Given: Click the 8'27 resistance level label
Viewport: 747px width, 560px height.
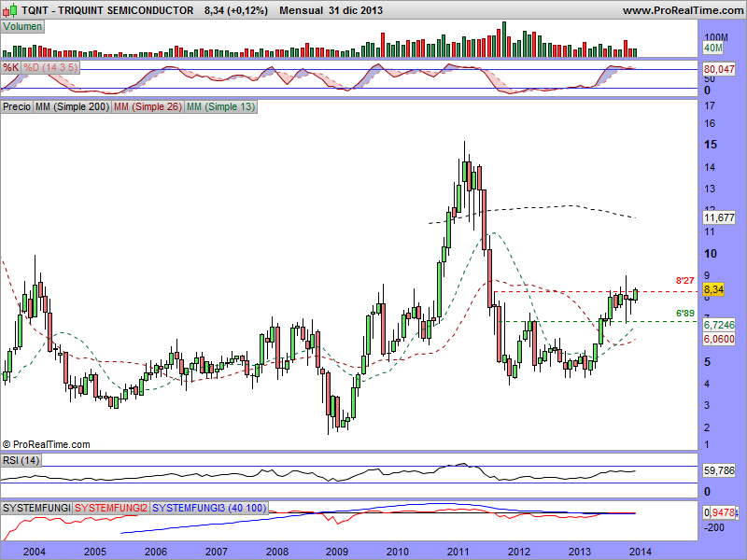Looking at the screenshot, I should (x=685, y=281).
